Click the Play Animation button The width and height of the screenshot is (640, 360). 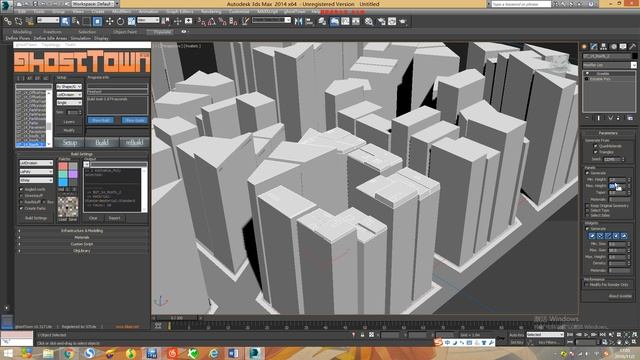(x=587, y=335)
